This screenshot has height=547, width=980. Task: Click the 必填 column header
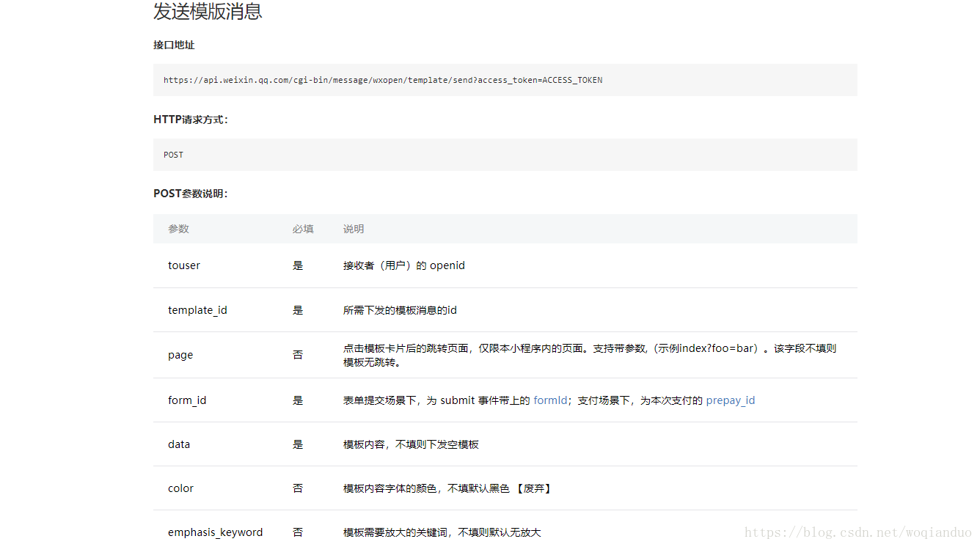(303, 229)
